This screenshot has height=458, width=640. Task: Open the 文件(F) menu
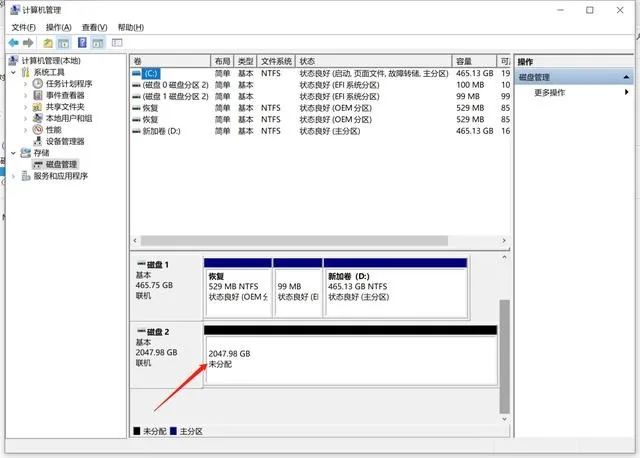pyautogui.click(x=23, y=27)
